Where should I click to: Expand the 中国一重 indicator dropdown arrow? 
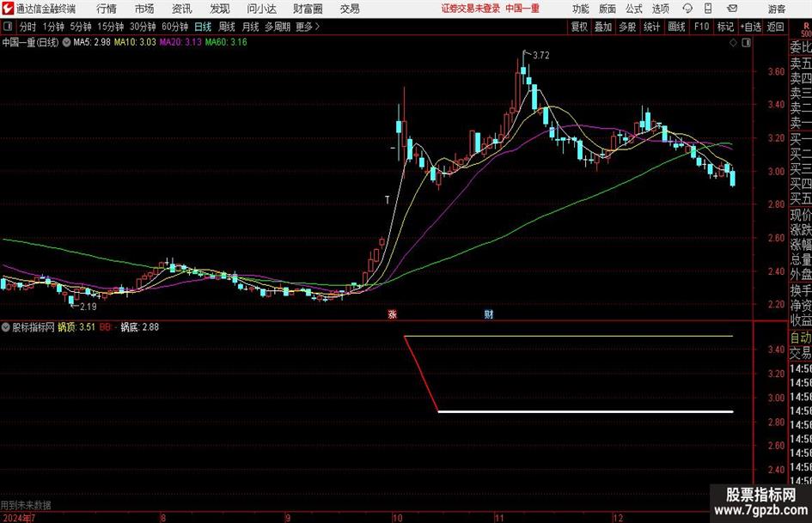point(66,42)
